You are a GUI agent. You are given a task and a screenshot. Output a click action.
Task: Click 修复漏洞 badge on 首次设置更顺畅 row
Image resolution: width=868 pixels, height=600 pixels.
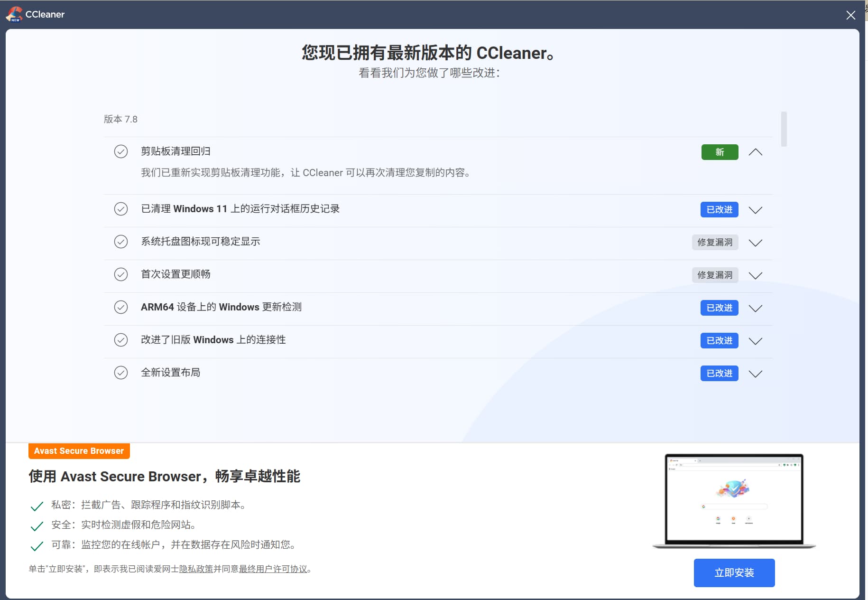[715, 275]
